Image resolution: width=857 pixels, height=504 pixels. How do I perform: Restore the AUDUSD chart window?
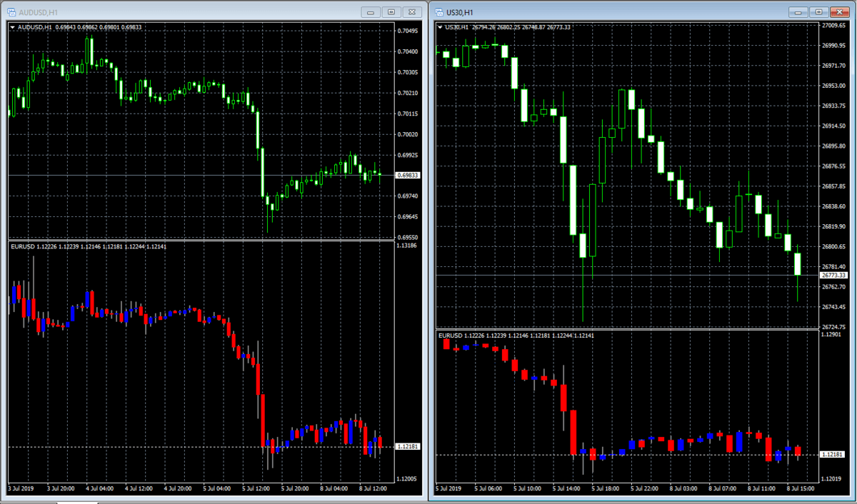391,12
